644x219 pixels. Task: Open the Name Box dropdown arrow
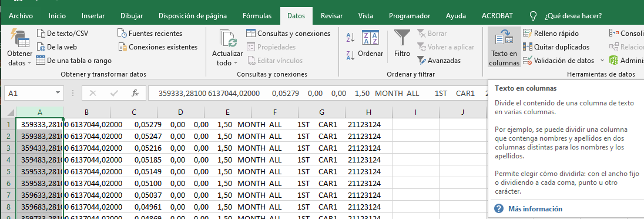(58, 94)
